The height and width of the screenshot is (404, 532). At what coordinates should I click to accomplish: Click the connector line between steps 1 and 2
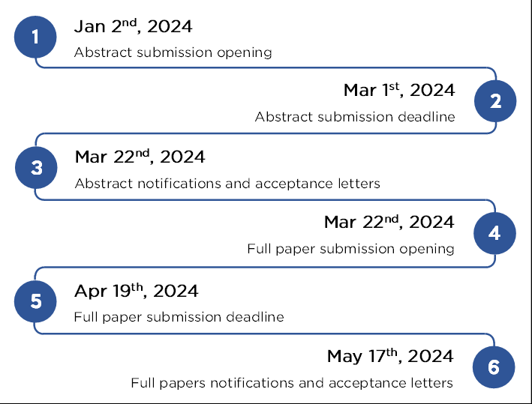coord(263,68)
